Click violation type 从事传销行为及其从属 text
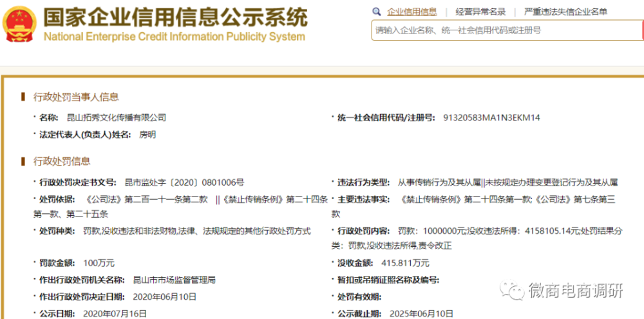644x319 pixels. coord(439,182)
